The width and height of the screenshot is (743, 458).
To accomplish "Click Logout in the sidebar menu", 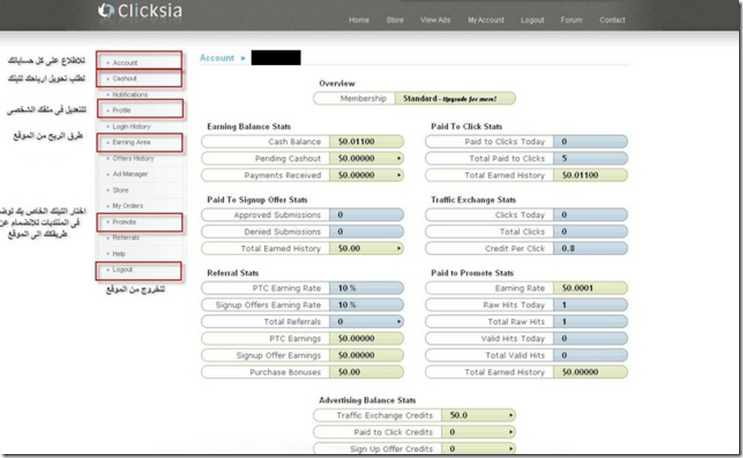I will (x=122, y=269).
